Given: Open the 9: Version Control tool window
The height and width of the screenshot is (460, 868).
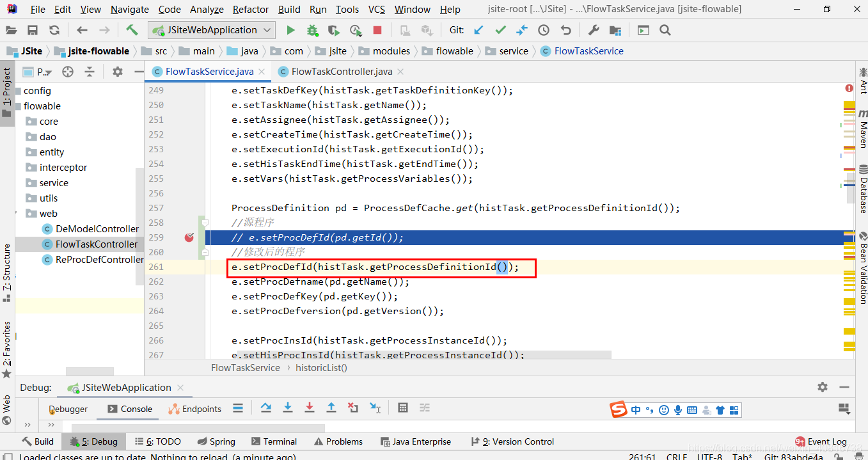Looking at the screenshot, I should tap(512, 441).
